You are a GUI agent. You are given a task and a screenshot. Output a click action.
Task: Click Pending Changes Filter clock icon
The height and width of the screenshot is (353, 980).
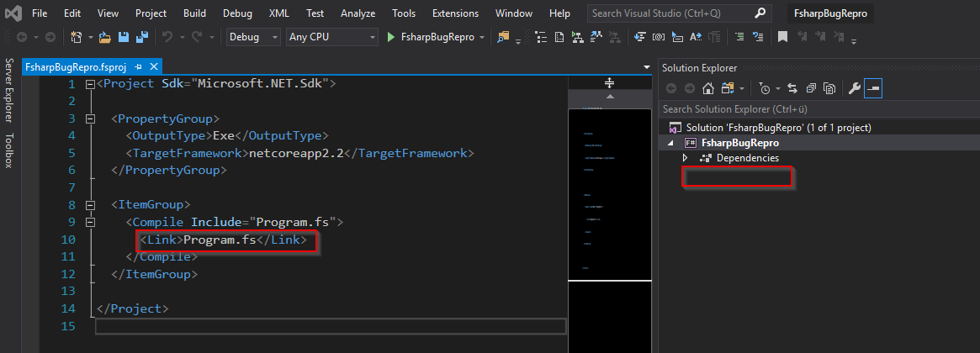point(765,89)
